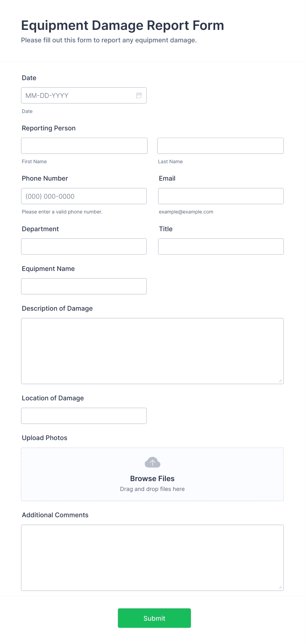Click the Equipment Name field
Viewport: 305px width, 644px height.
[84, 286]
